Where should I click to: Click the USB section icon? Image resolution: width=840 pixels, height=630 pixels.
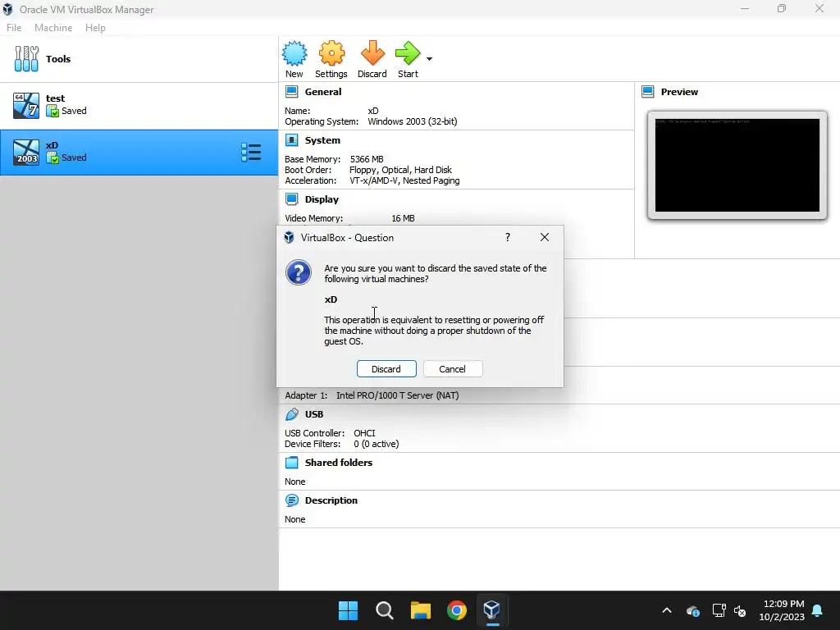pos(291,414)
